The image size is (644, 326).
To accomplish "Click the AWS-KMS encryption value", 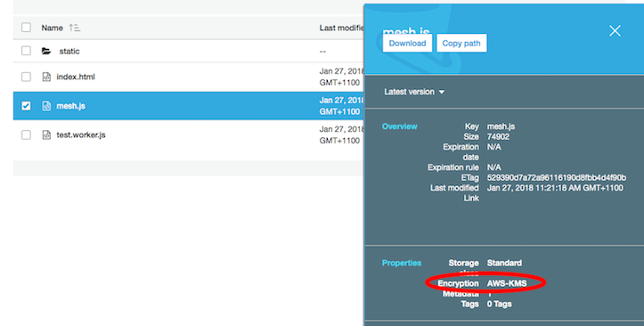I will (x=507, y=283).
